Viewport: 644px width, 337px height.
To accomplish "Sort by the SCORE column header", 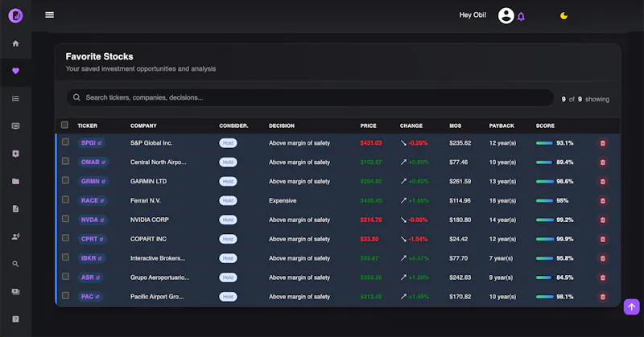I will coord(545,125).
